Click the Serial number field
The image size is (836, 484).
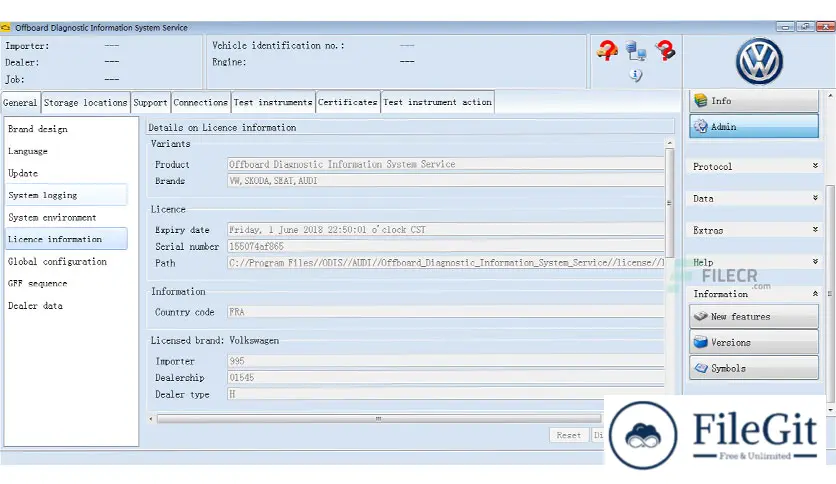[445, 246]
